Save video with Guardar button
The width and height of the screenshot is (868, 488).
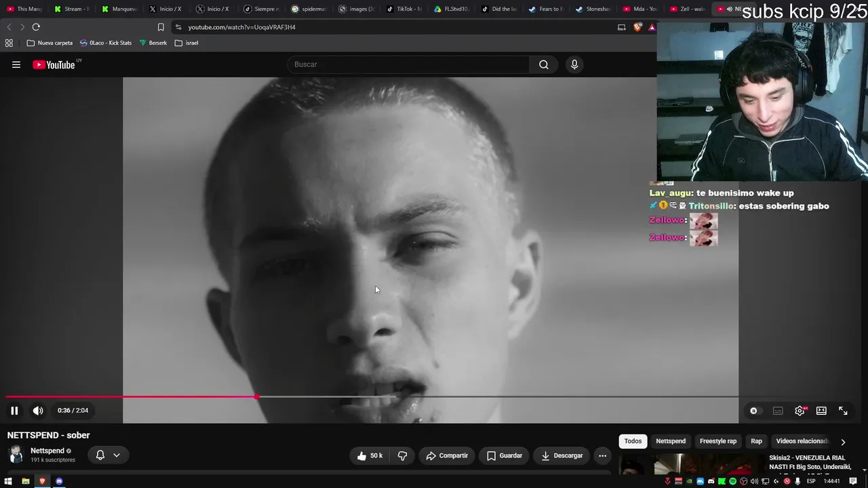coord(505,455)
